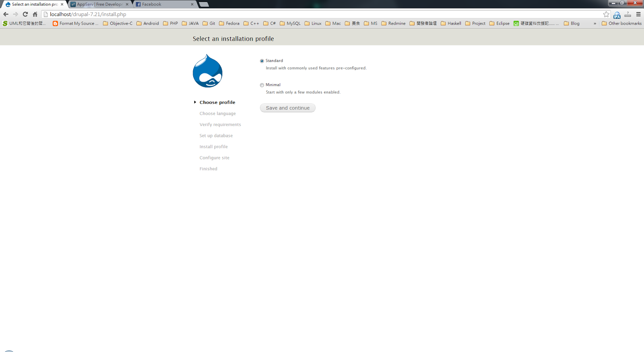
Task: Open the Project bookmark folder
Action: coord(475,23)
